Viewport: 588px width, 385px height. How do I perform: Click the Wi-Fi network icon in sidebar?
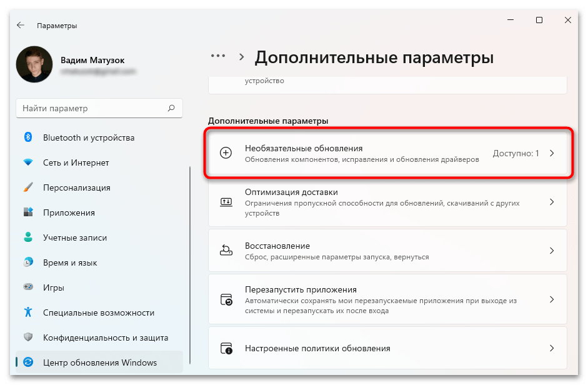(x=28, y=162)
